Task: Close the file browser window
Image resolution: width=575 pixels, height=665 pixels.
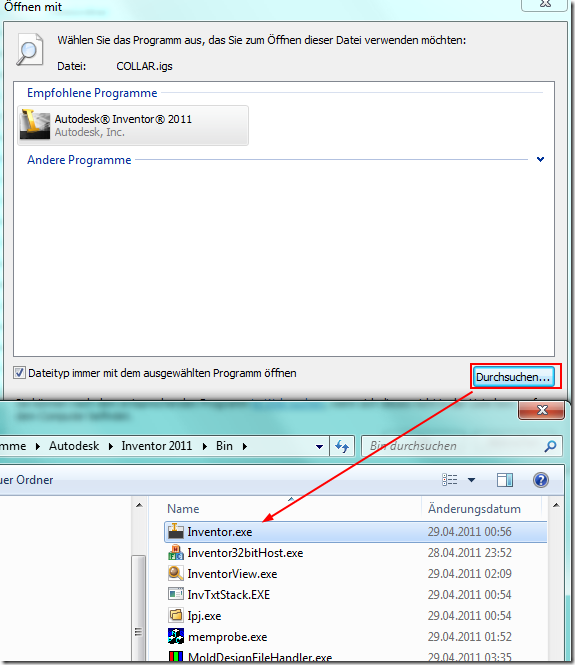Action: point(542,410)
